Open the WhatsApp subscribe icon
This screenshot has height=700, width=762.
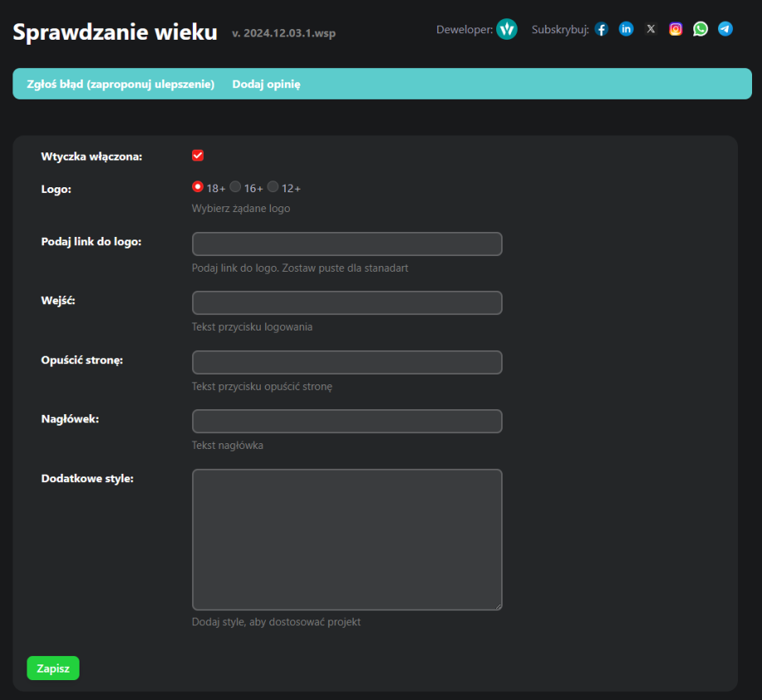pyautogui.click(x=700, y=28)
